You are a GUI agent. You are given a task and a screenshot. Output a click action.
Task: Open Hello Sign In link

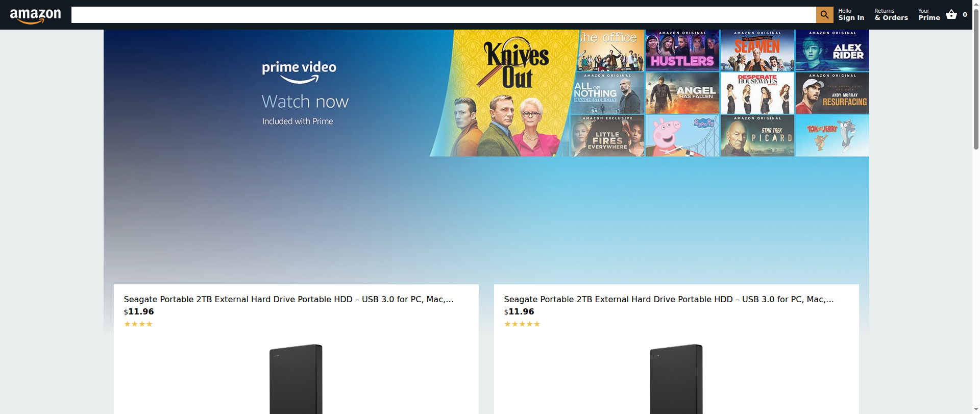[851, 15]
